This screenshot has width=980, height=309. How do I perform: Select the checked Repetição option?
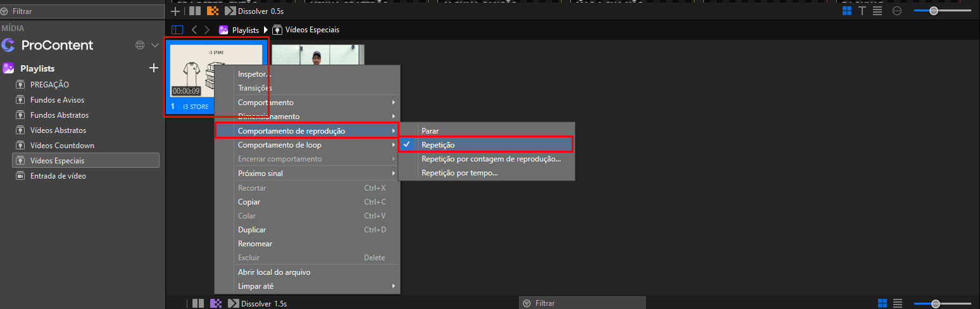tap(486, 144)
